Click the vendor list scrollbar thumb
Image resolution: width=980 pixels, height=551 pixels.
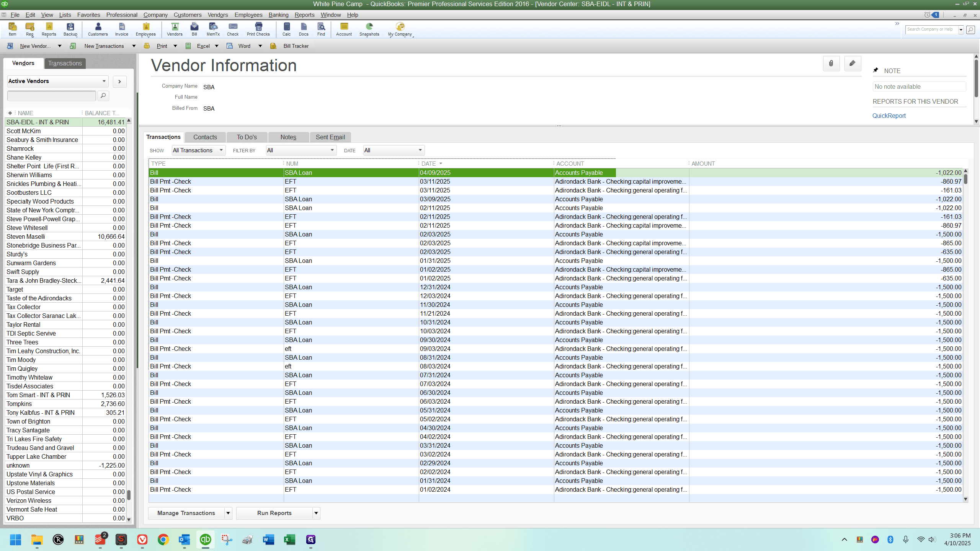click(x=129, y=495)
